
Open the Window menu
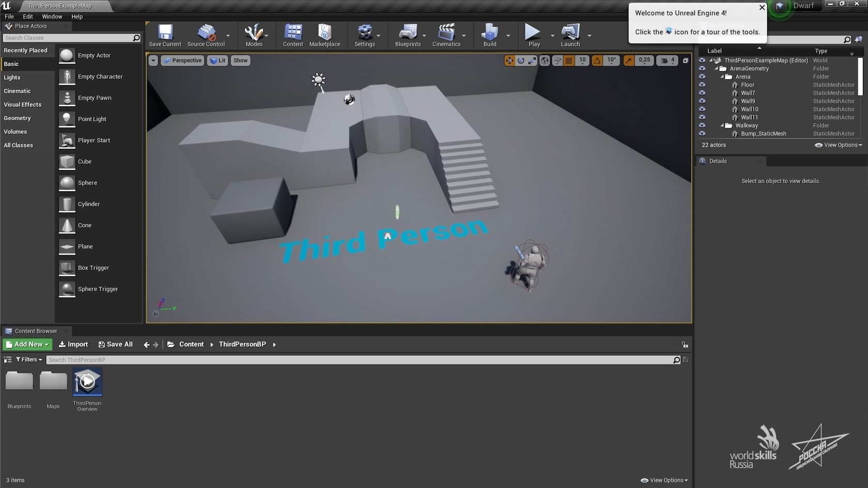click(52, 17)
